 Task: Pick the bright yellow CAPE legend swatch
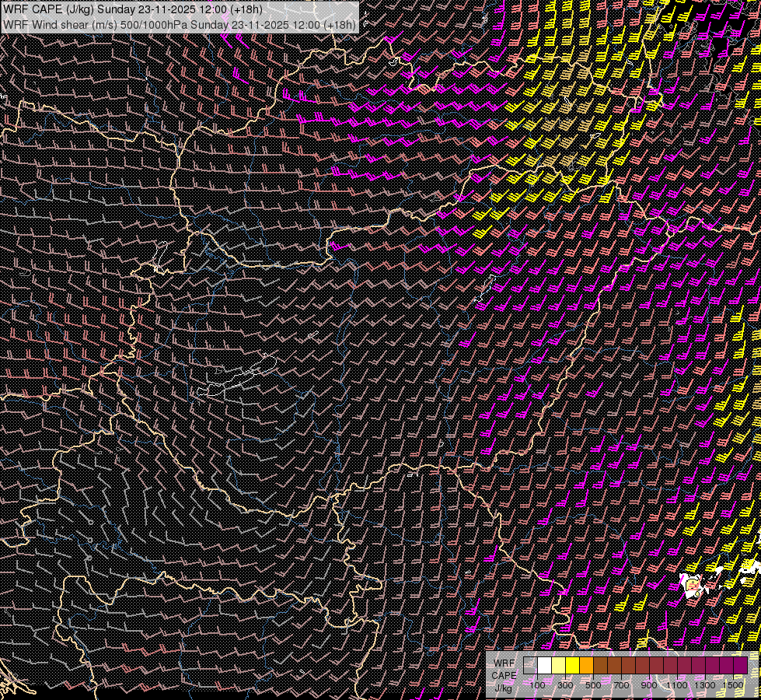pos(573,666)
